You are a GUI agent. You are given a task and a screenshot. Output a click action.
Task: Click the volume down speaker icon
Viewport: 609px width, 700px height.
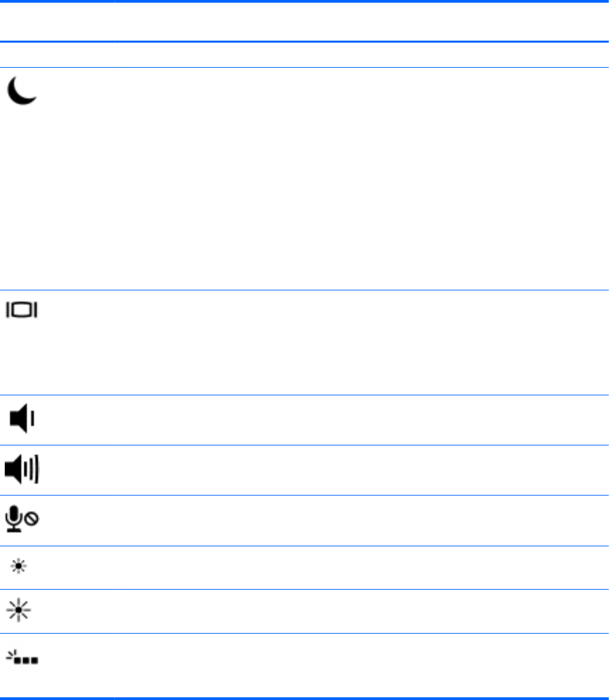[x=22, y=419]
